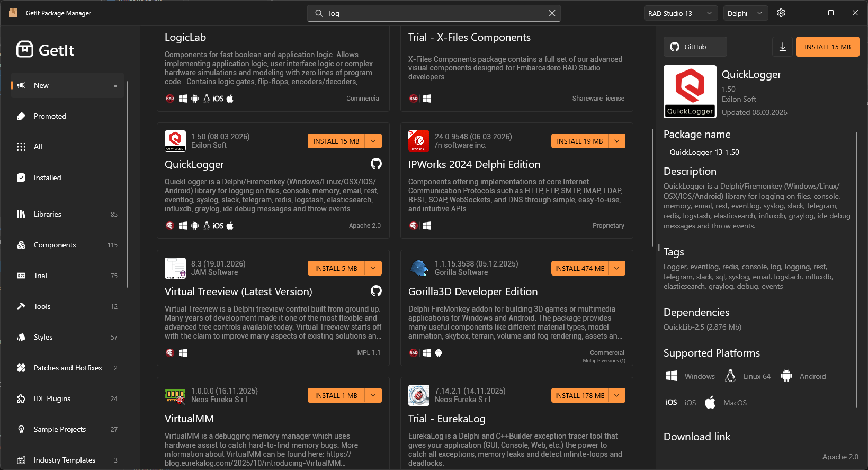
Task: Click the All grid icon
Action: [21, 147]
